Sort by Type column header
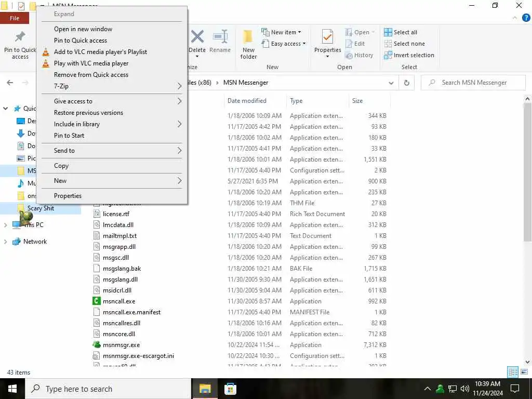This screenshot has height=399, width=532. click(x=317, y=101)
